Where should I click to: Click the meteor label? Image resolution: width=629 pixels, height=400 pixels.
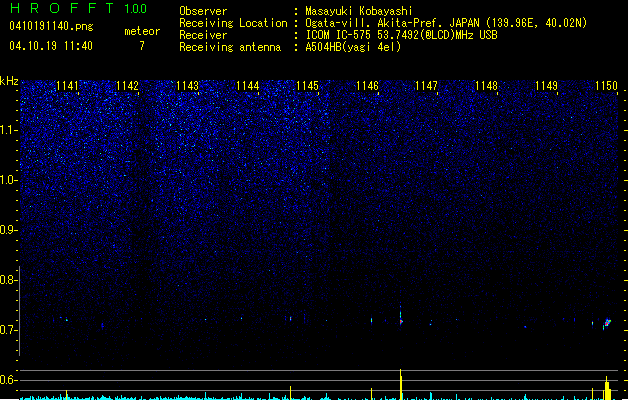point(142,31)
